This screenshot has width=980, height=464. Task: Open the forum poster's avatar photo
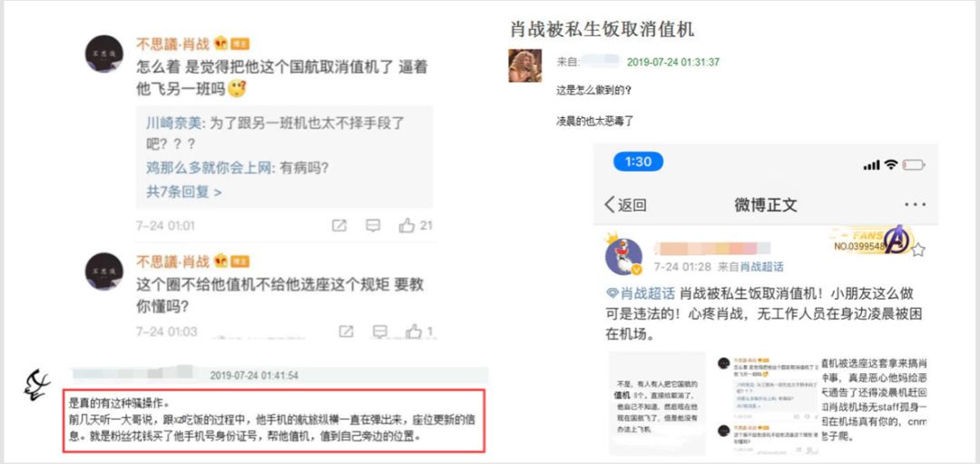524,65
